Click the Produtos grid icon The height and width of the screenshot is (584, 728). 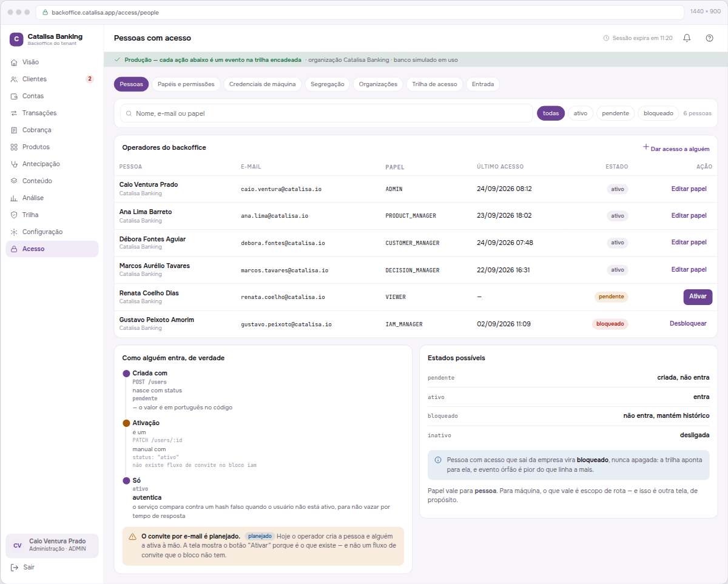[15, 147]
